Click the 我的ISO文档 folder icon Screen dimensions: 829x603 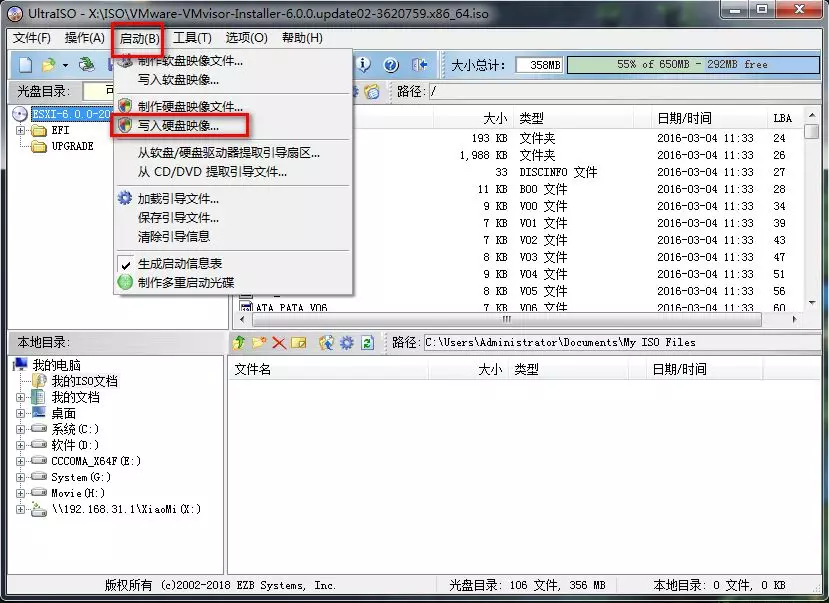tap(39, 381)
